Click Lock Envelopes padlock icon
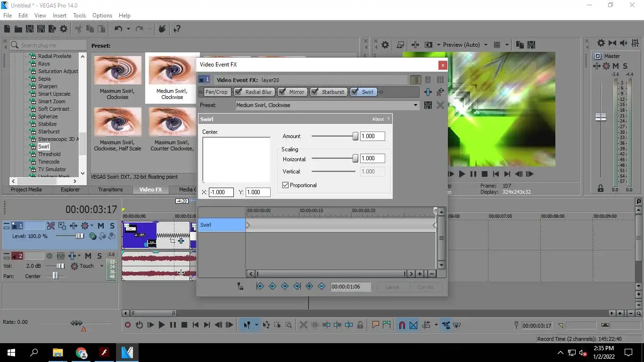 (360, 325)
